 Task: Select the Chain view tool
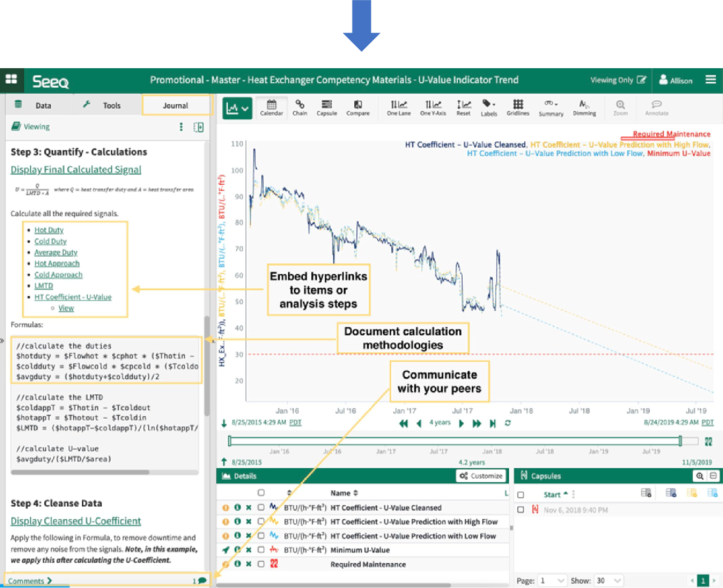pyautogui.click(x=300, y=108)
